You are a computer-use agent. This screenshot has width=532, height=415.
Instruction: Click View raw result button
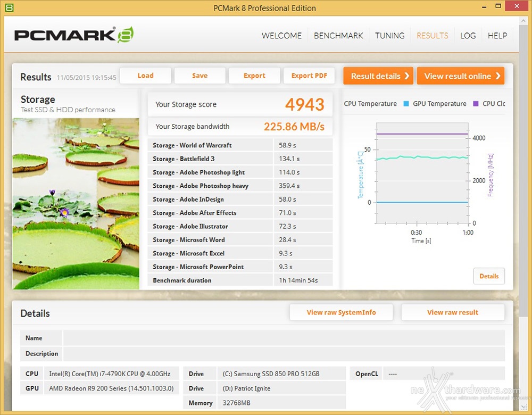click(x=453, y=312)
